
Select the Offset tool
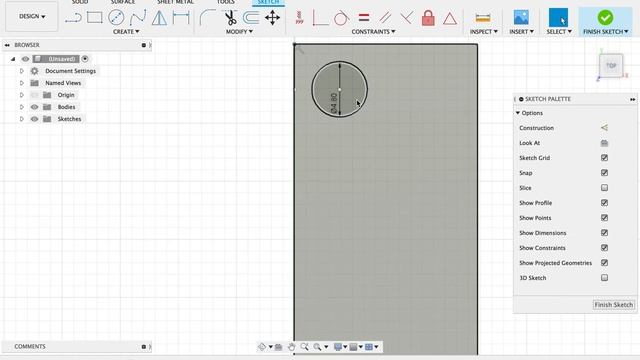click(251, 18)
